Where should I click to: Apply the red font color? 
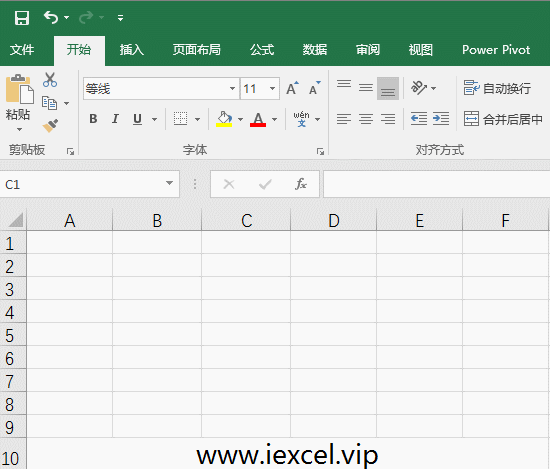pyautogui.click(x=258, y=119)
